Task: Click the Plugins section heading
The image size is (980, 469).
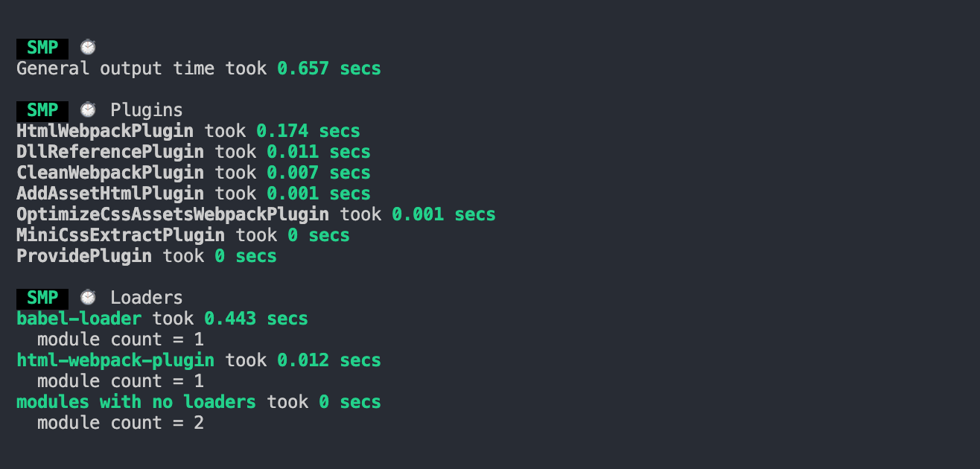Action: click(147, 110)
